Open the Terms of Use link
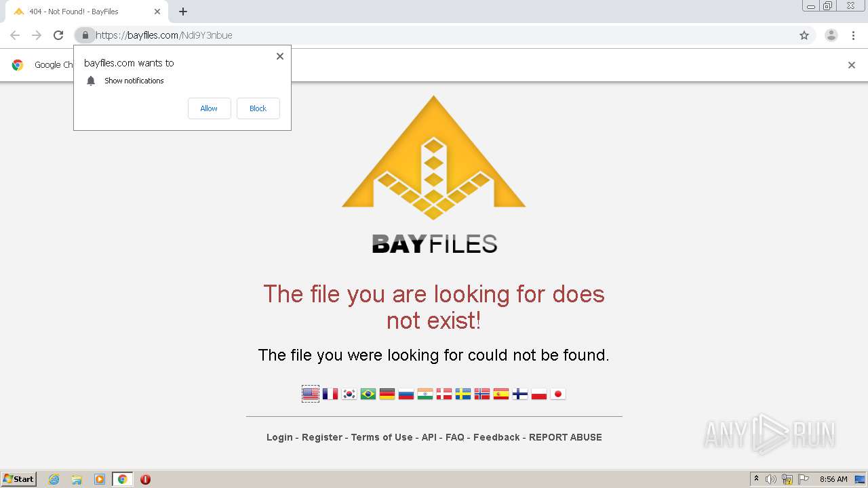 [x=382, y=437]
